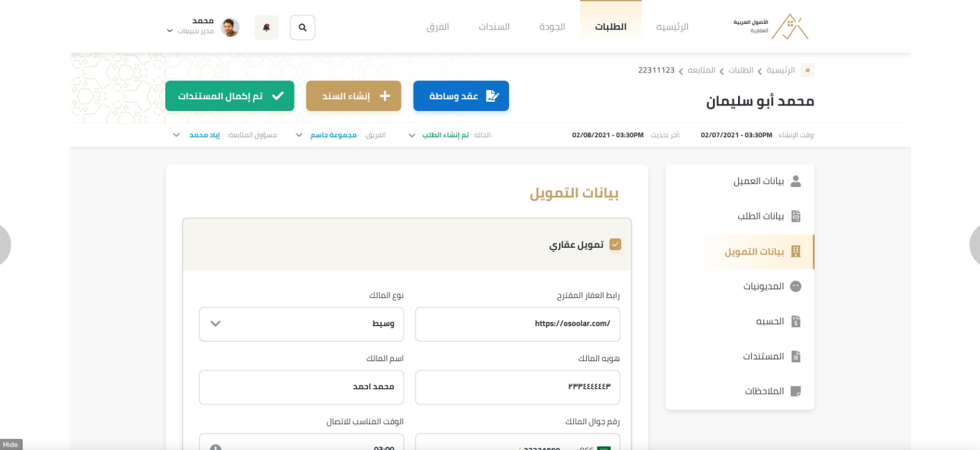Viewport: 980px width, 450px height.
Task: Click the الوقت المناسب للاتصال time field
Action: 301,442
